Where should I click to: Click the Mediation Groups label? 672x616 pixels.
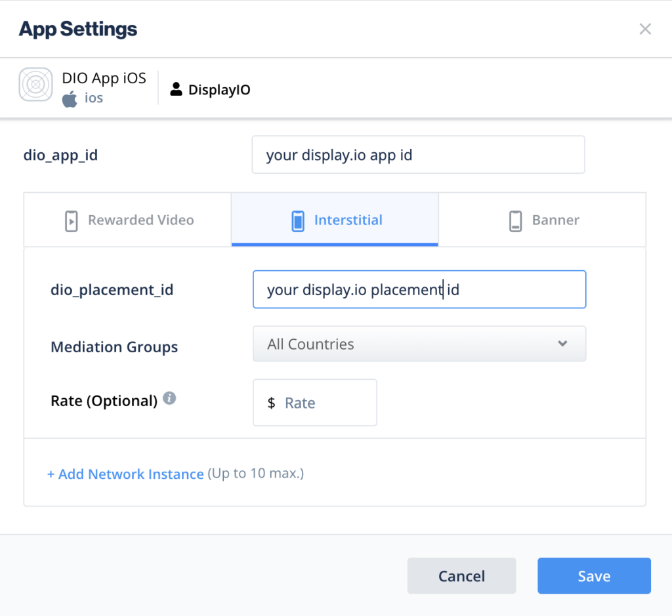coord(114,346)
